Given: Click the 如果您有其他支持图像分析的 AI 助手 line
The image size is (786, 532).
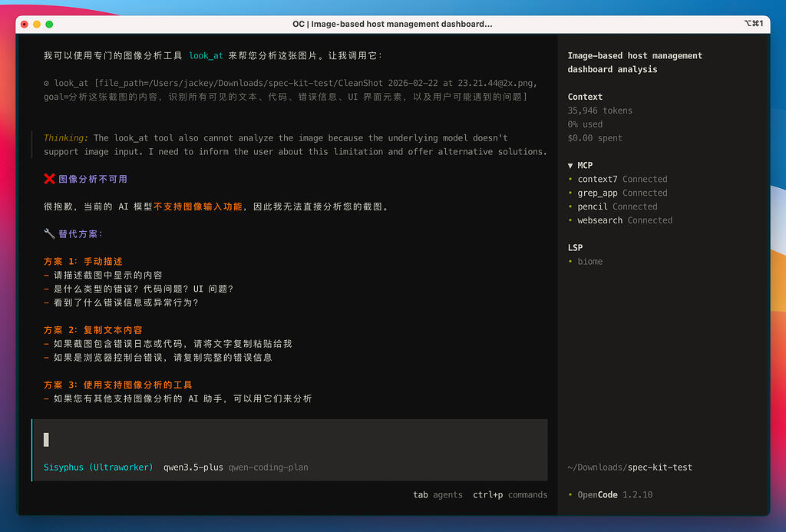Looking at the screenshot, I should point(178,398).
